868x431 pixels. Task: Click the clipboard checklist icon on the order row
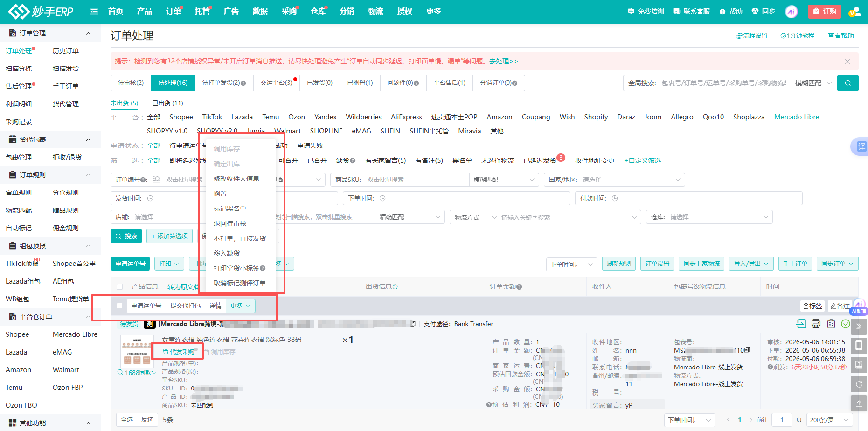[831, 324]
